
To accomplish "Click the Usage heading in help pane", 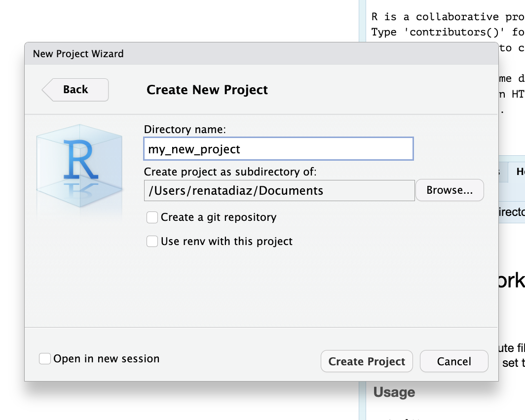I will pos(394,392).
